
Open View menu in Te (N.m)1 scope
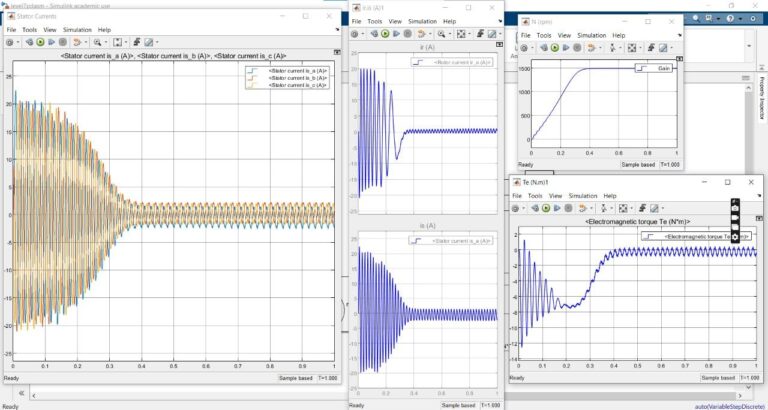pos(555,196)
